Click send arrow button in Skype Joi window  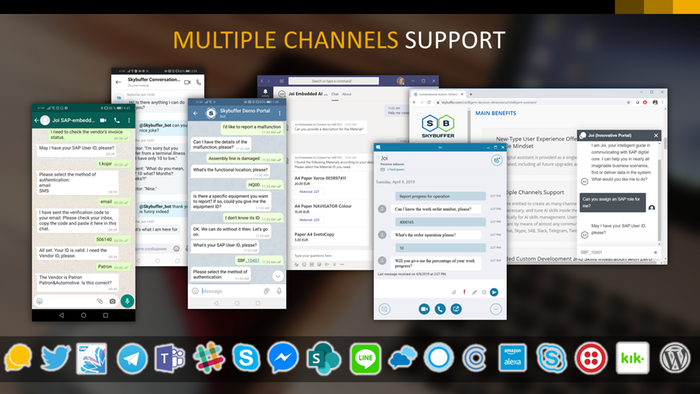[494, 292]
